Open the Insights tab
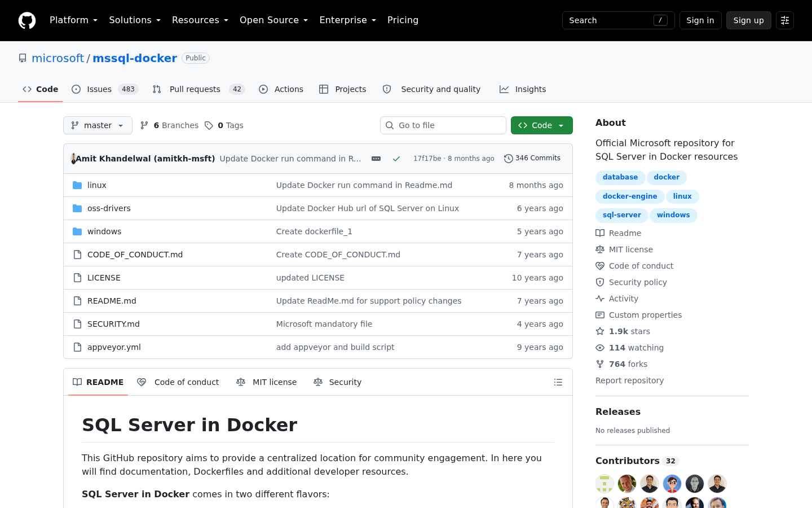 pos(523,89)
